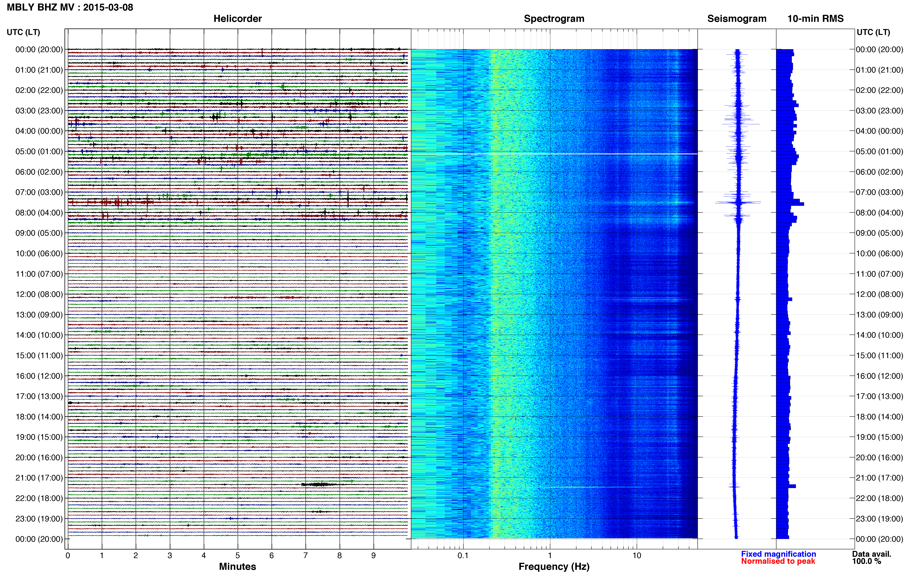Click the '100.0 %' data availability value
924x578 pixels.
click(x=866, y=561)
